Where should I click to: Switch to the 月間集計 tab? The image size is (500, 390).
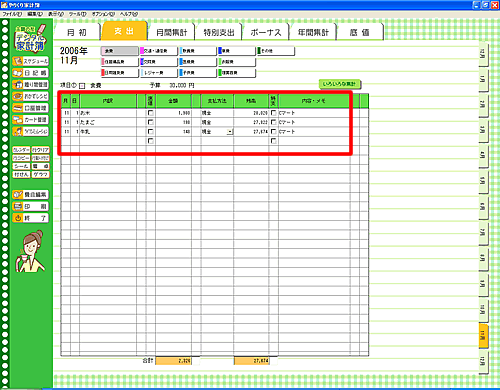[x=172, y=32]
